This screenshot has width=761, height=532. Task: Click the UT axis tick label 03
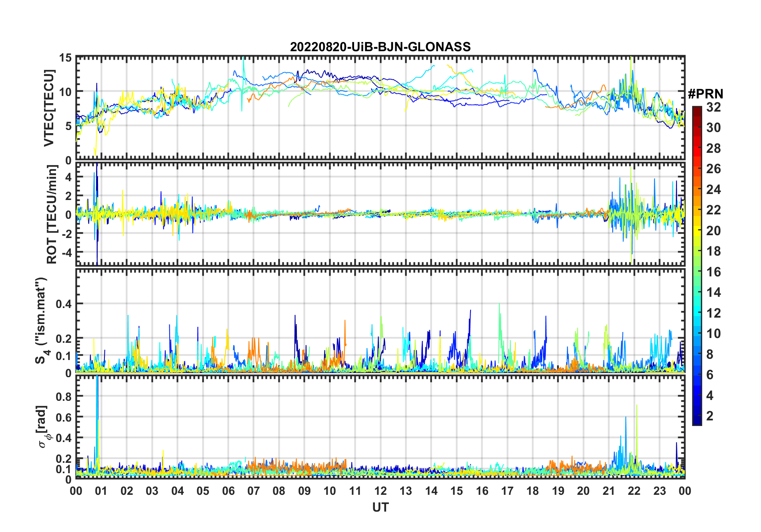152,491
